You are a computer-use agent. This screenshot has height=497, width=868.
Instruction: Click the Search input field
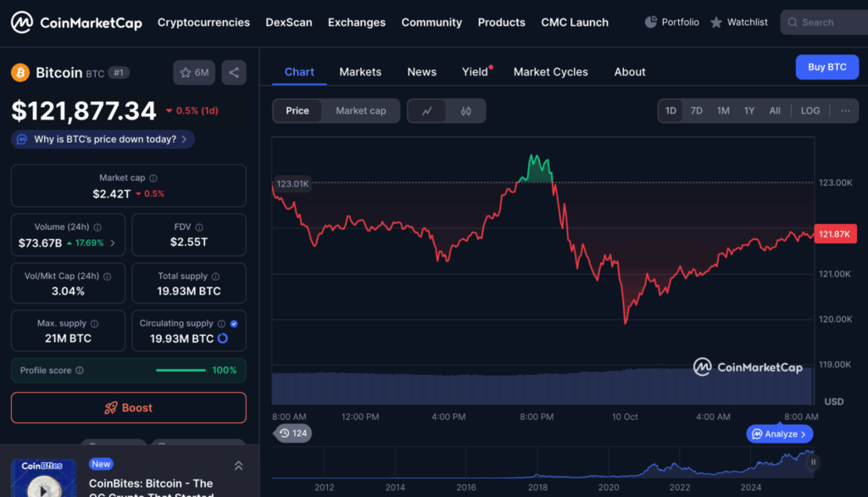(x=826, y=23)
